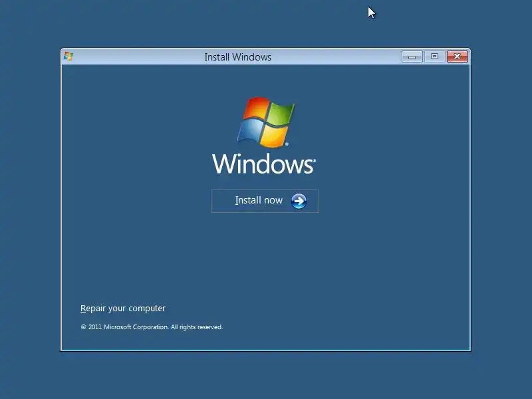Click the Install now button

[x=265, y=201]
